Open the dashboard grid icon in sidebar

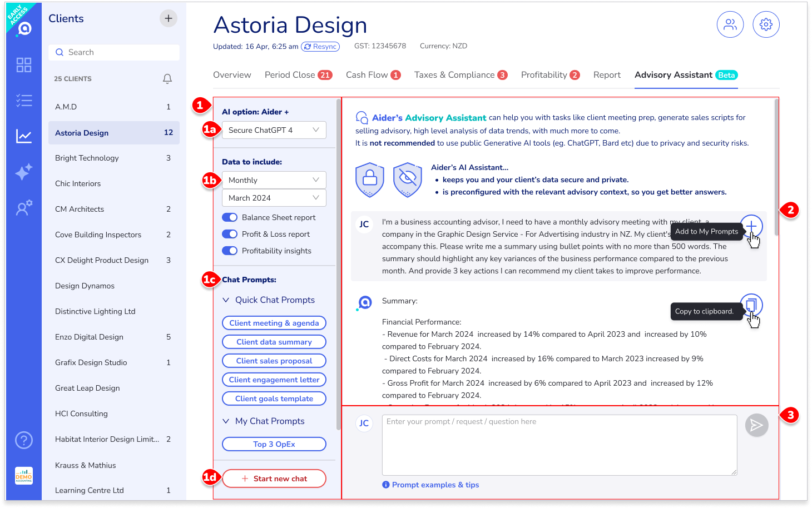click(x=24, y=65)
